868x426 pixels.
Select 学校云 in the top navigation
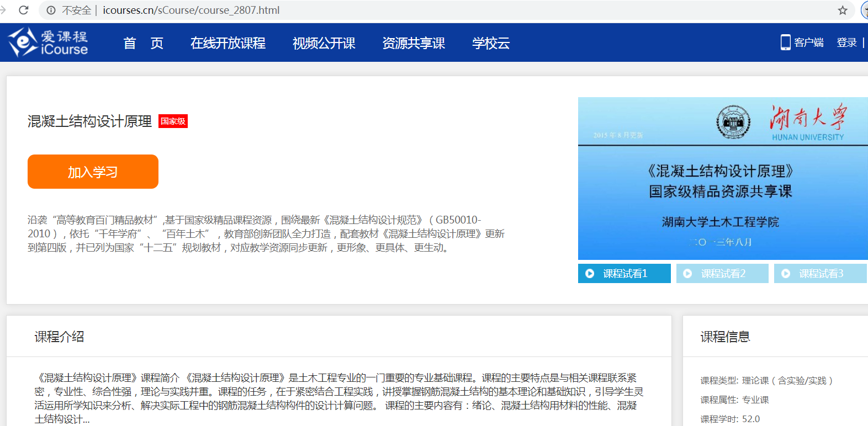pyautogui.click(x=491, y=43)
